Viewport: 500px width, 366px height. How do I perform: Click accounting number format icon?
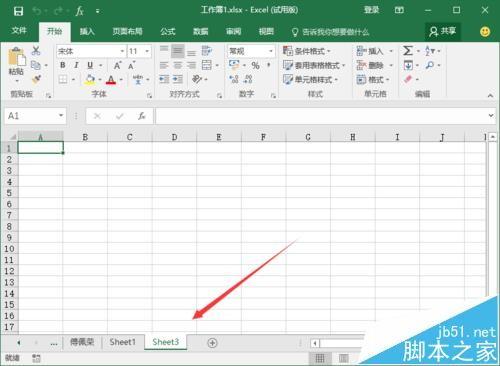point(234,65)
